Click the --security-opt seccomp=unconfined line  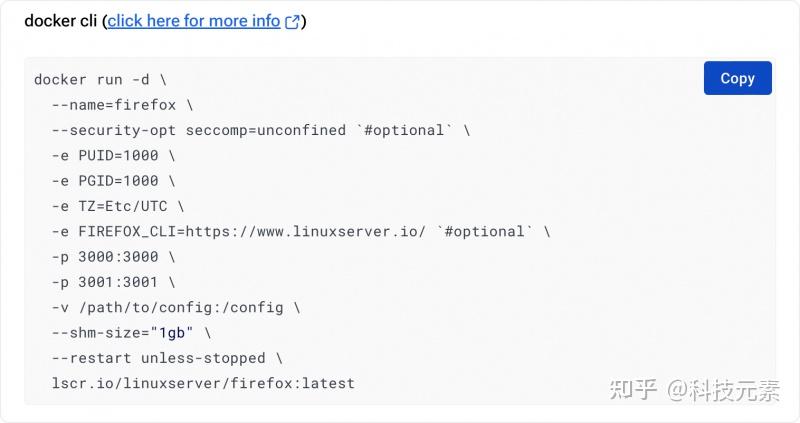[x=200, y=130]
